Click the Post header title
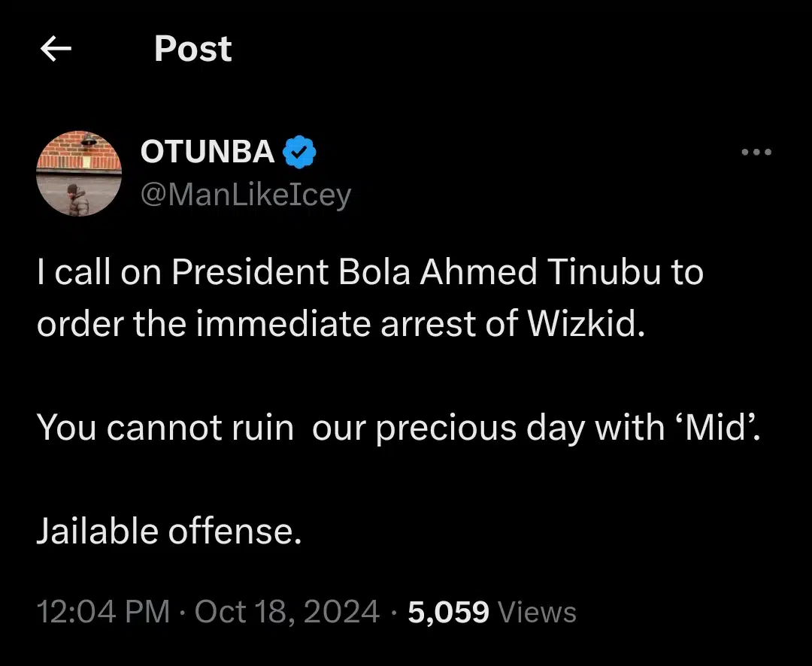 [x=193, y=50]
